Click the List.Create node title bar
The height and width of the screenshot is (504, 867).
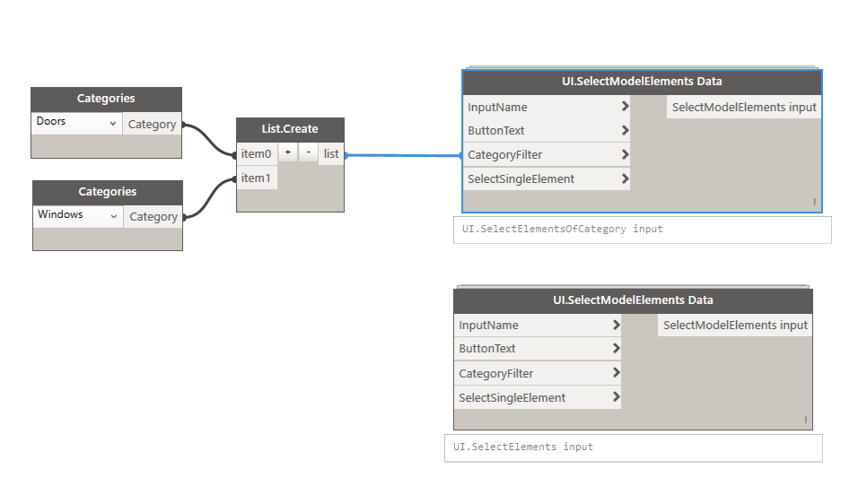pyautogui.click(x=290, y=129)
